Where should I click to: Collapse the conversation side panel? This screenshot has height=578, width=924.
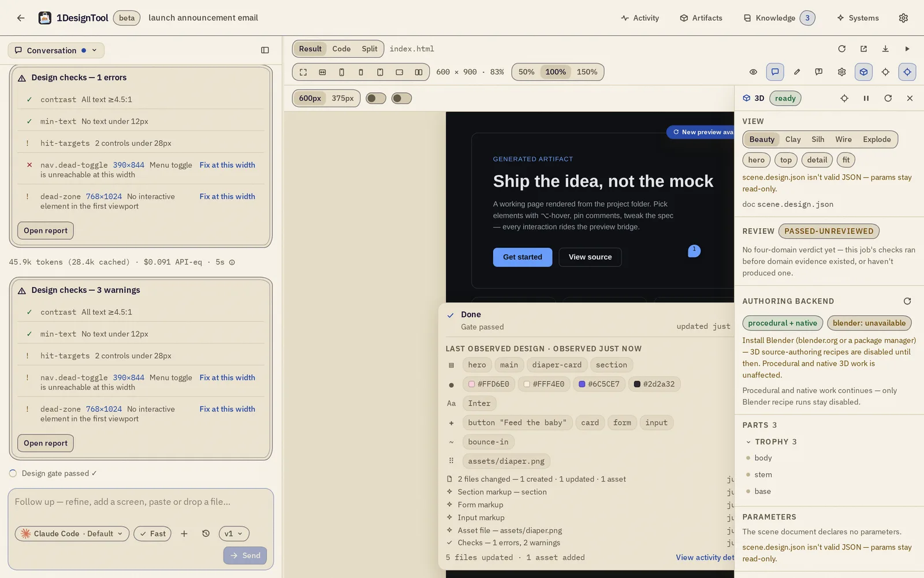click(265, 50)
